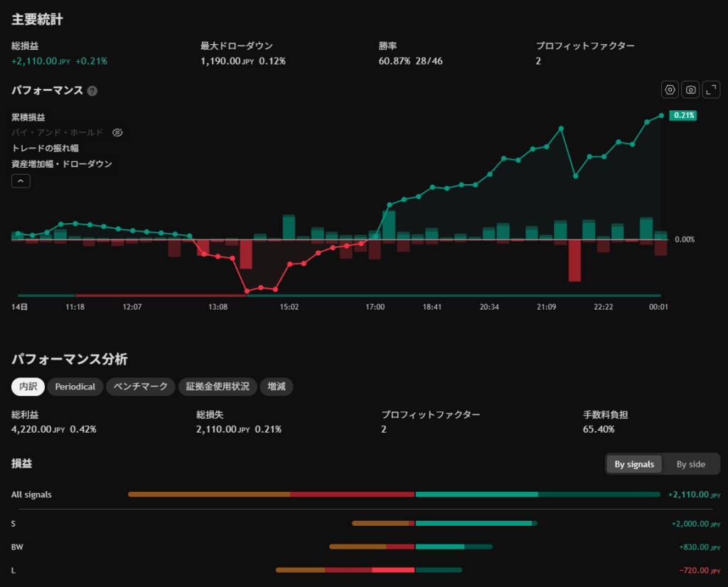728x587 pixels.
Task: Toggle 累積損益 series in legend
Action: click(x=28, y=117)
